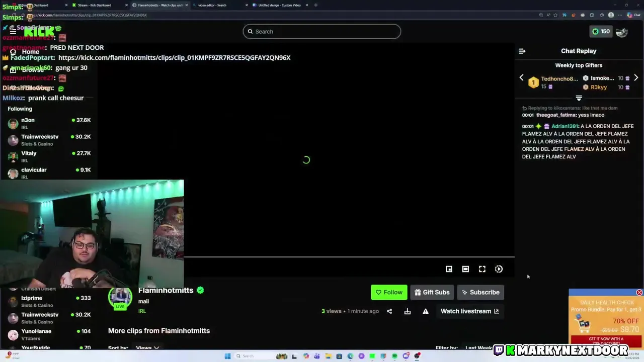
Task: Open the Gift Subs button
Action: tap(432, 292)
